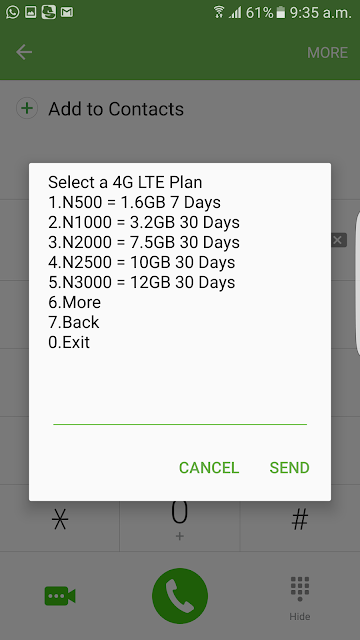The width and height of the screenshot is (360, 640).
Task: Start a video call with camera icon
Action: coord(60,596)
